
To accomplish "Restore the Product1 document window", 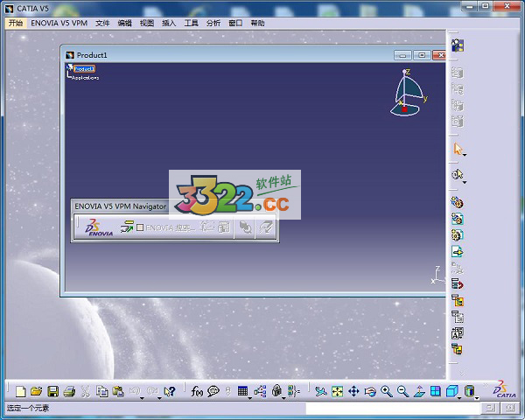I will tap(422, 55).
